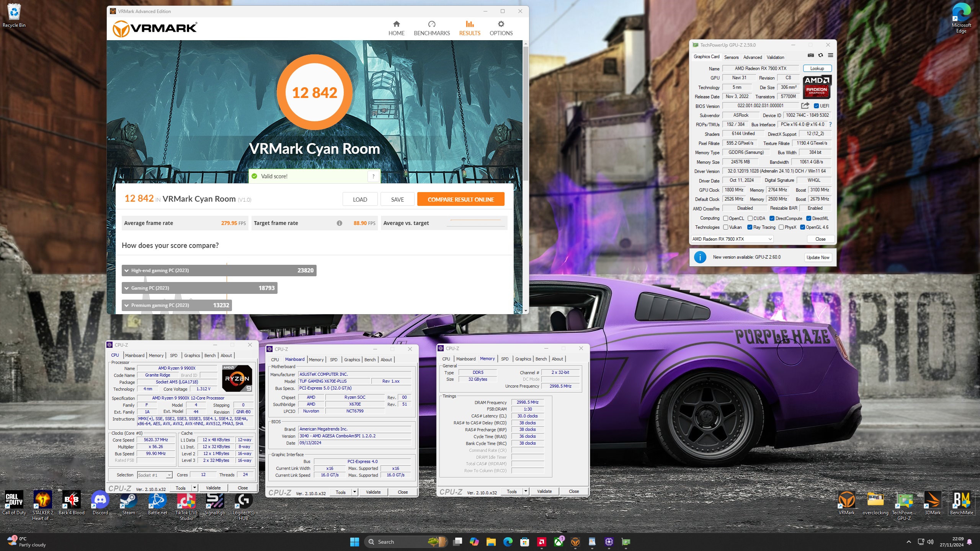
Task: Click Update Now in GPU-Z notice
Action: coord(818,258)
